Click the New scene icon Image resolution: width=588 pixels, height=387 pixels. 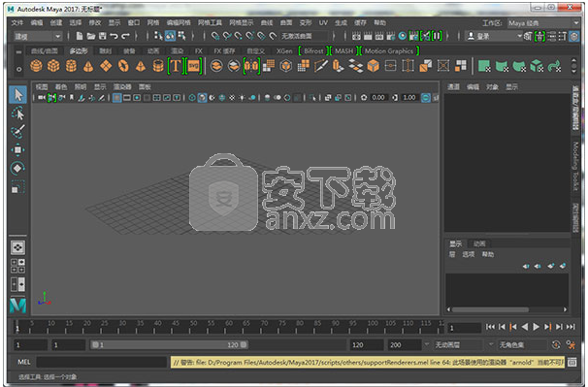click(x=80, y=36)
